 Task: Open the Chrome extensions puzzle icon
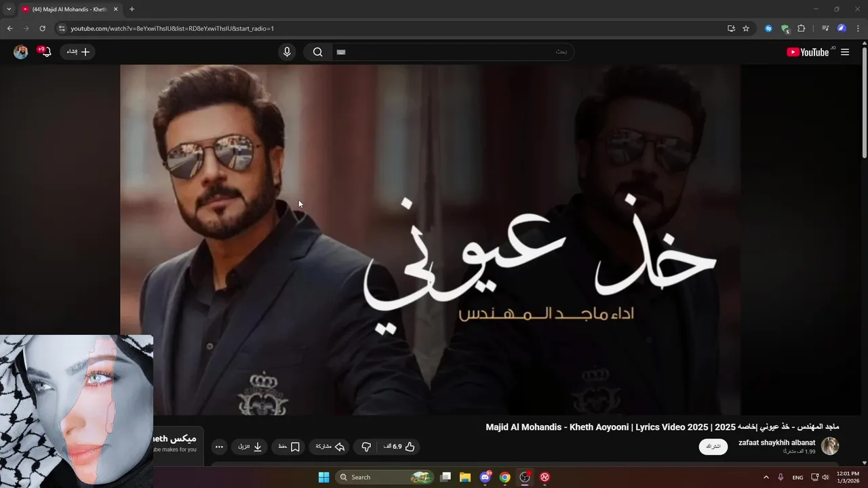pos(802,28)
